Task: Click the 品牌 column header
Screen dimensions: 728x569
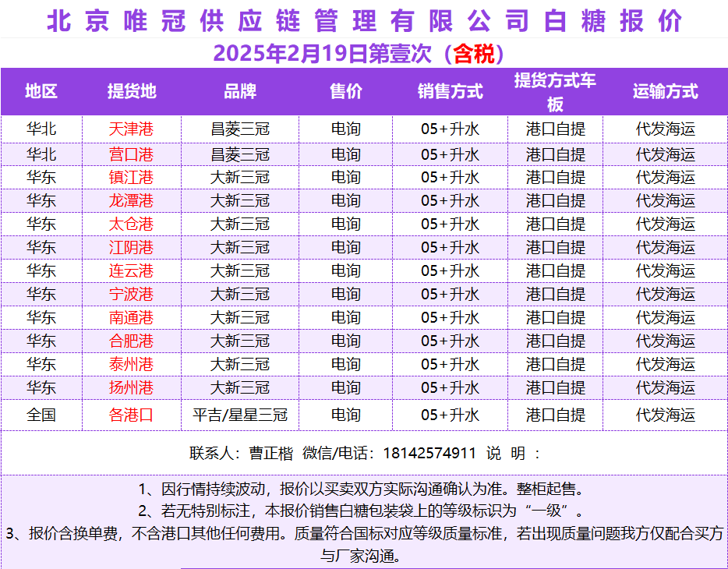Action: (x=240, y=91)
